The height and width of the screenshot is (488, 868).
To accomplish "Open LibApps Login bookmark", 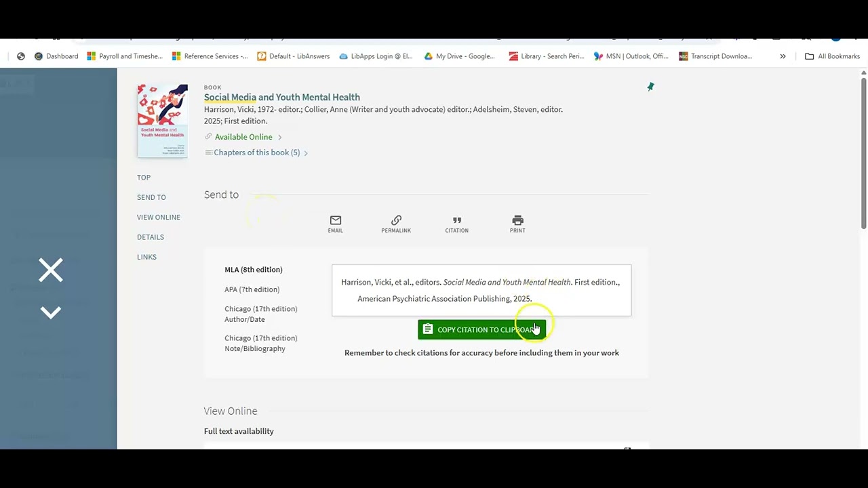I will (376, 56).
